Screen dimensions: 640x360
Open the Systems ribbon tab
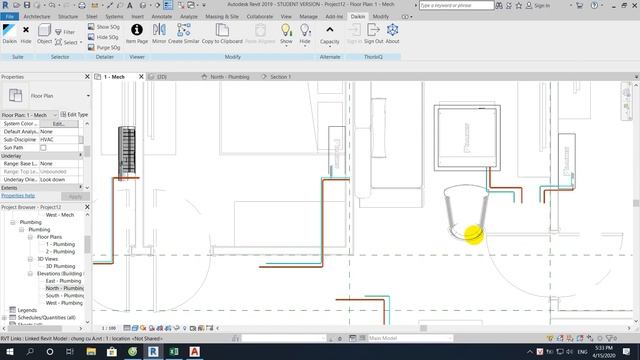114,17
